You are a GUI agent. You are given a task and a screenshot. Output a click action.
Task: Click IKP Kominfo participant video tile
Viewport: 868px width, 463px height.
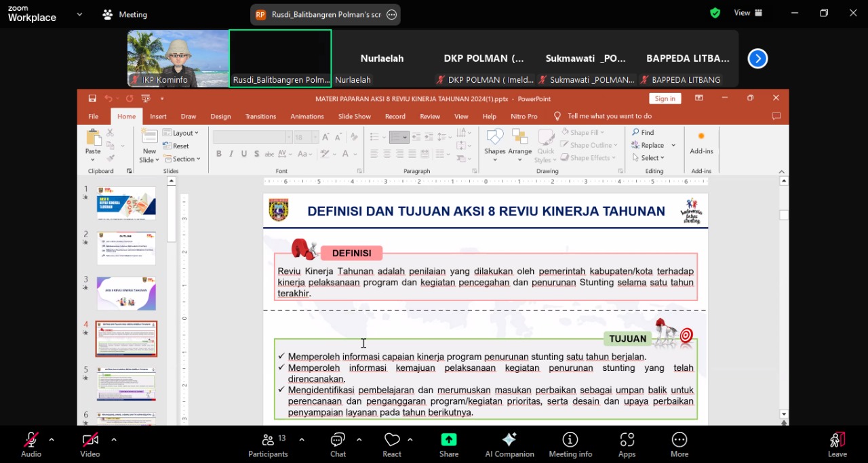[178, 58]
